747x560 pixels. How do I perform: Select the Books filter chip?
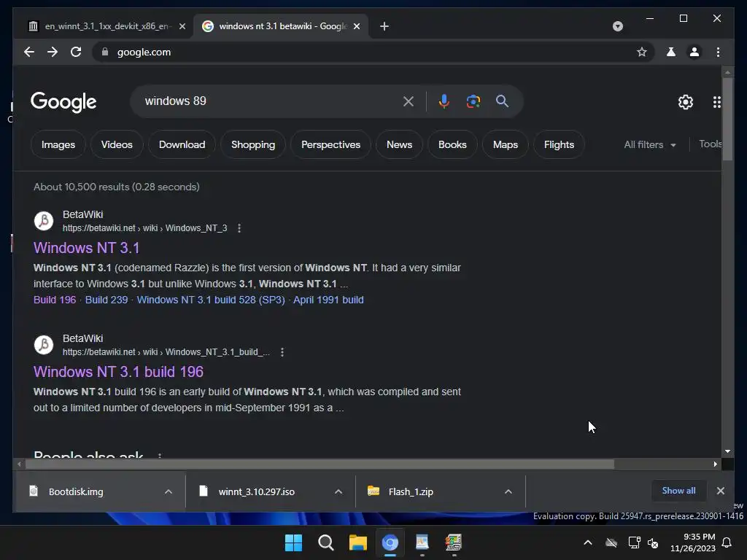point(452,144)
